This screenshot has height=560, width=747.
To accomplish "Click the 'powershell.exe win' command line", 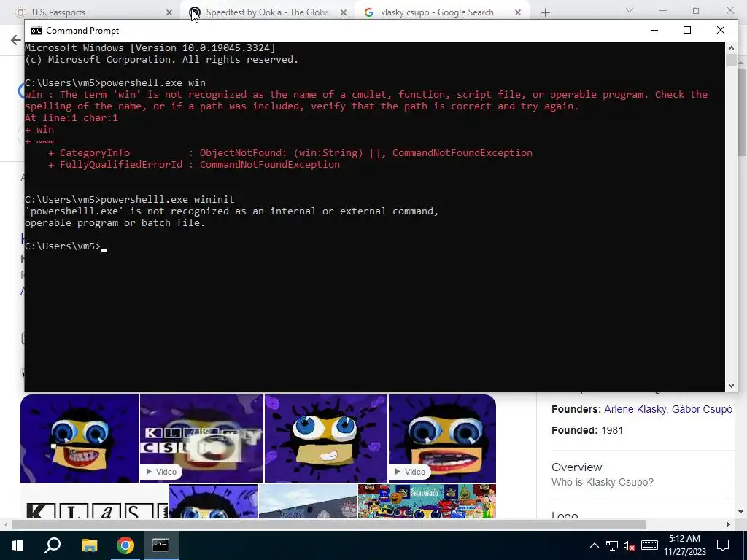I will tap(115, 83).
